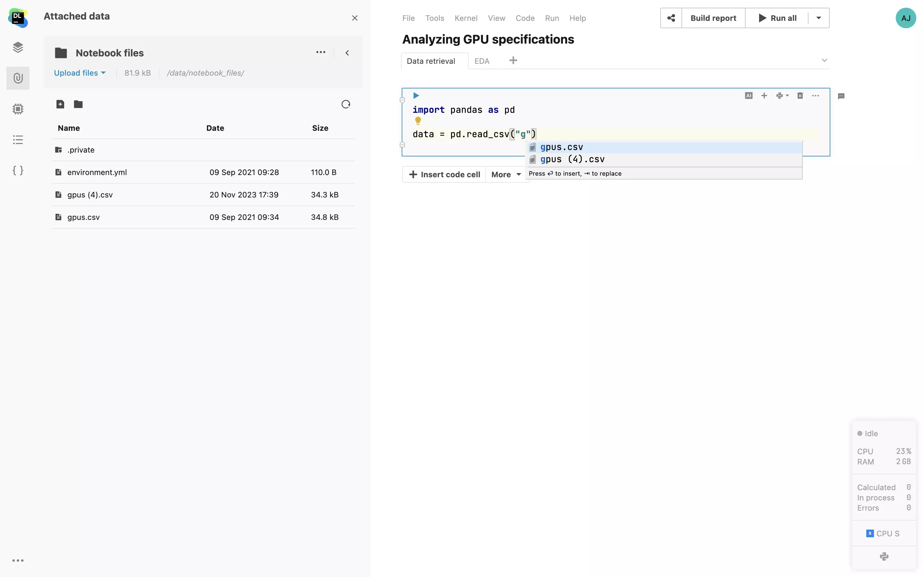
Task: Create a new folder in Notebook files
Action: 78,104
